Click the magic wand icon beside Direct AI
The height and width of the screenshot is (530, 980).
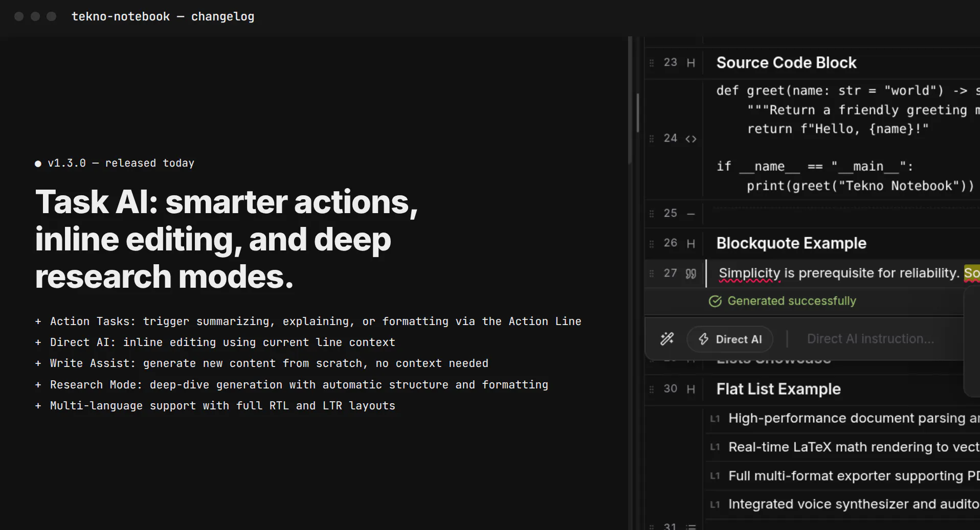(x=667, y=339)
